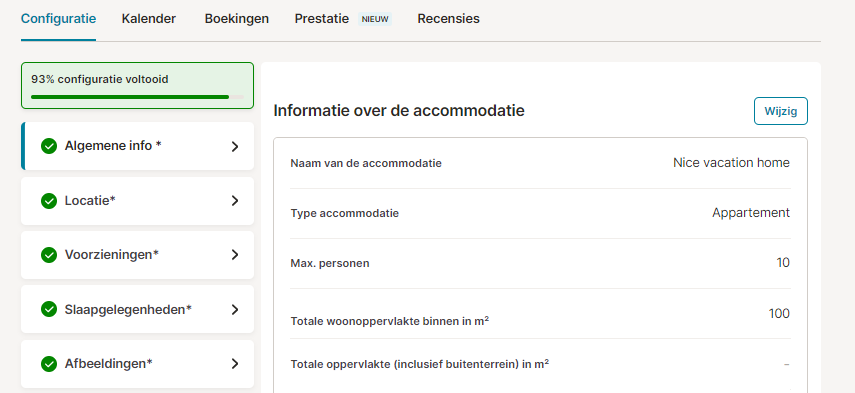This screenshot has width=855, height=393.
Task: Click the 'Naam van de accommodatie' label
Action: pyautogui.click(x=366, y=163)
